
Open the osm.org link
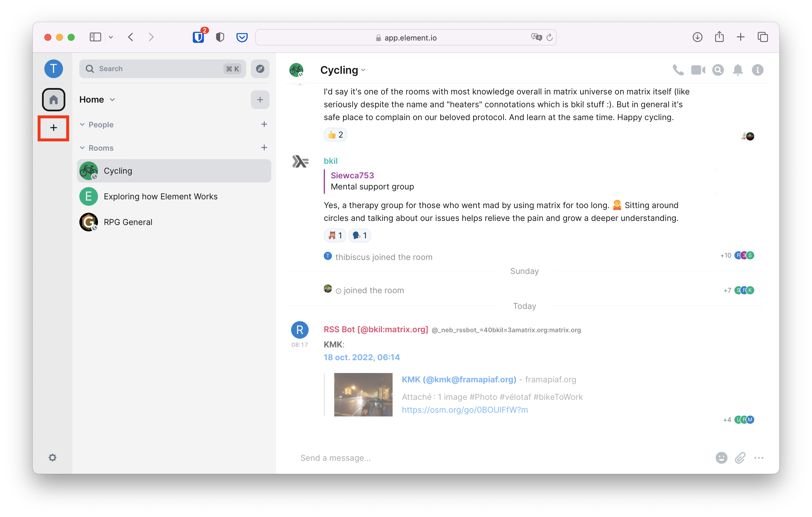[465, 409]
